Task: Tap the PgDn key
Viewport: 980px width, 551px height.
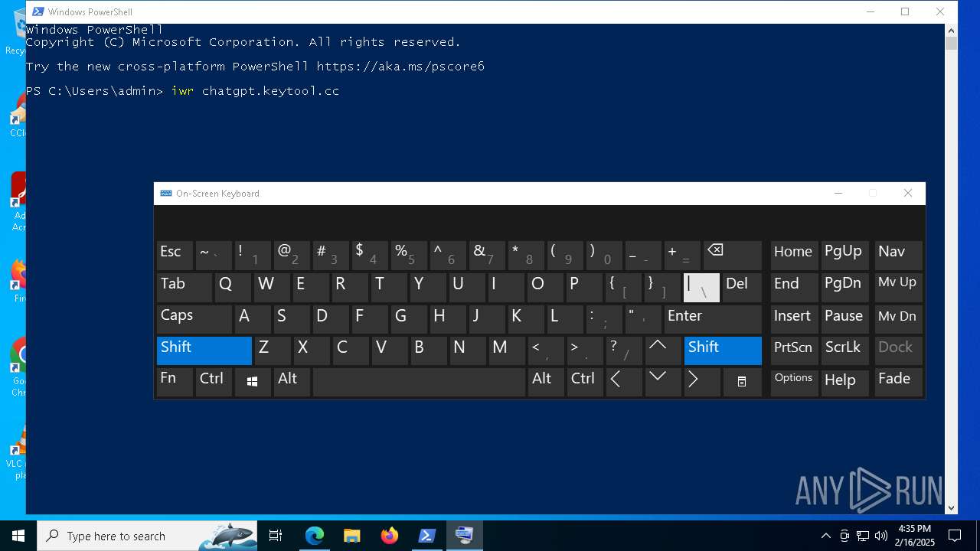Action: 845,287
